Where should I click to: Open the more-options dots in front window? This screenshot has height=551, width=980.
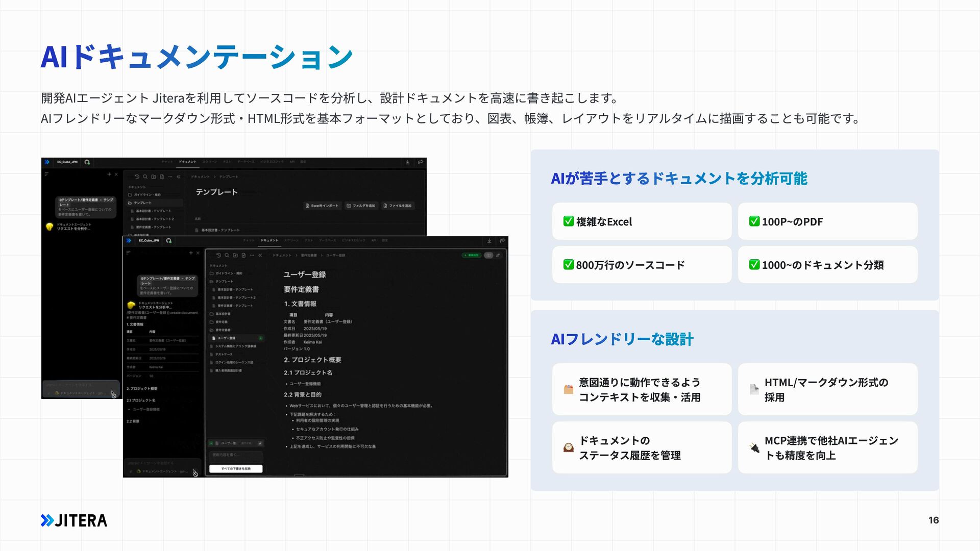(x=252, y=255)
